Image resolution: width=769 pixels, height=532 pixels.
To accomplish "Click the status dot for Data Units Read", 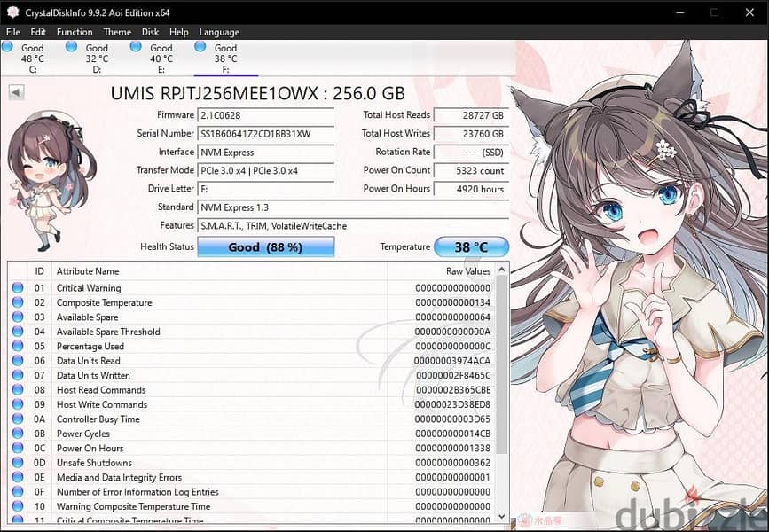I will coord(18,361).
